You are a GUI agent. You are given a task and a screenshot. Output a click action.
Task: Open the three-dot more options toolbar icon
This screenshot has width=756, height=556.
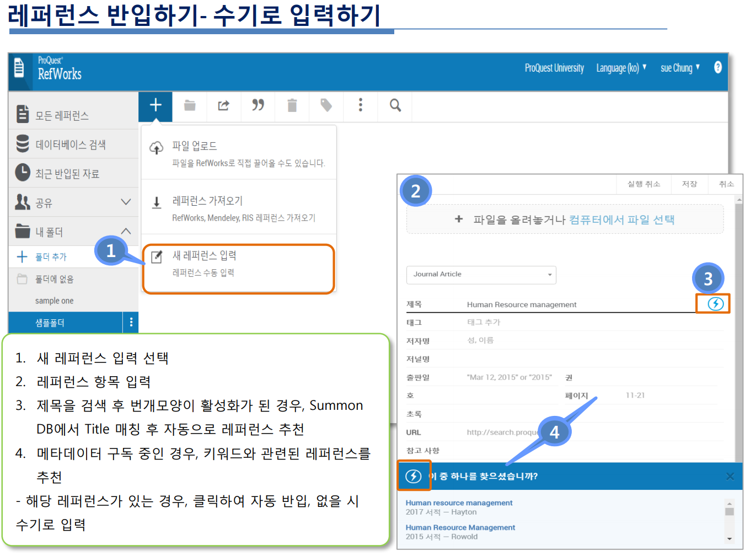click(x=361, y=105)
